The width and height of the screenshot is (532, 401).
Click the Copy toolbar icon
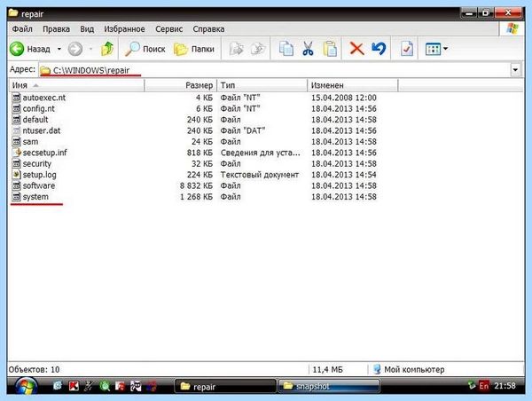(286, 49)
